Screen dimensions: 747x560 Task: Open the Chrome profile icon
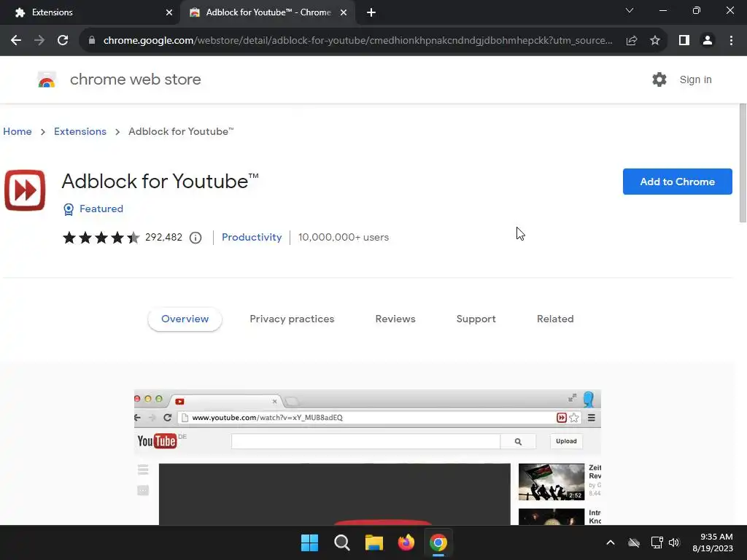point(708,41)
